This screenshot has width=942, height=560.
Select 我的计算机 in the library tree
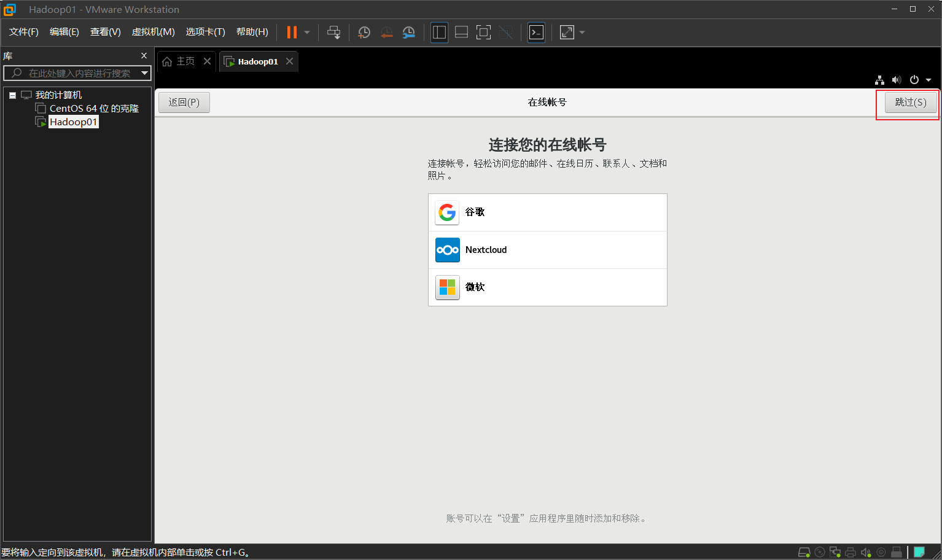pos(58,95)
